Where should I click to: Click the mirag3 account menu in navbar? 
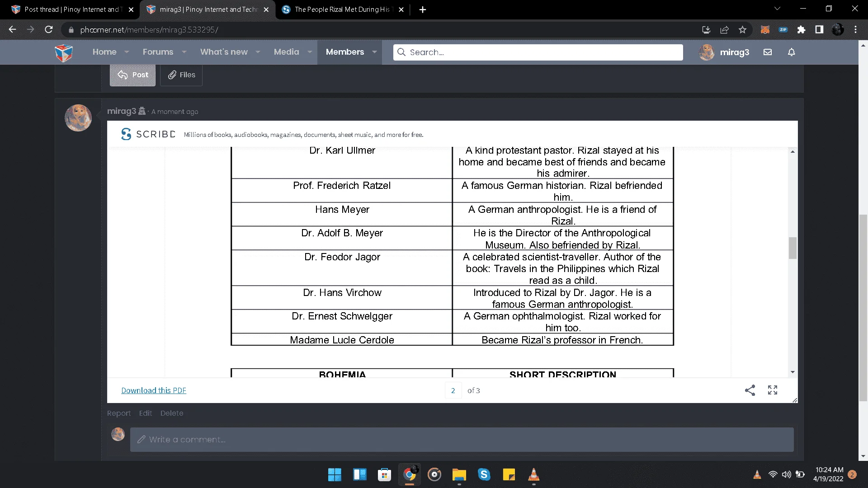[724, 52]
